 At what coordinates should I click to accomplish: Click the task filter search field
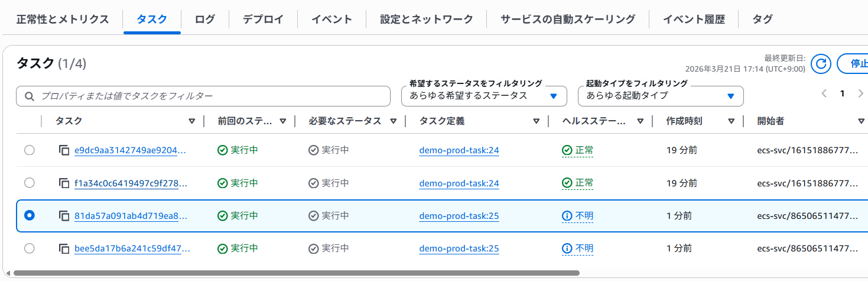tap(203, 96)
